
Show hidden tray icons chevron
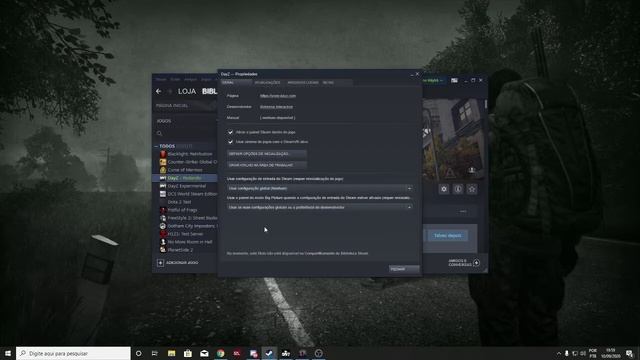[x=559, y=353]
